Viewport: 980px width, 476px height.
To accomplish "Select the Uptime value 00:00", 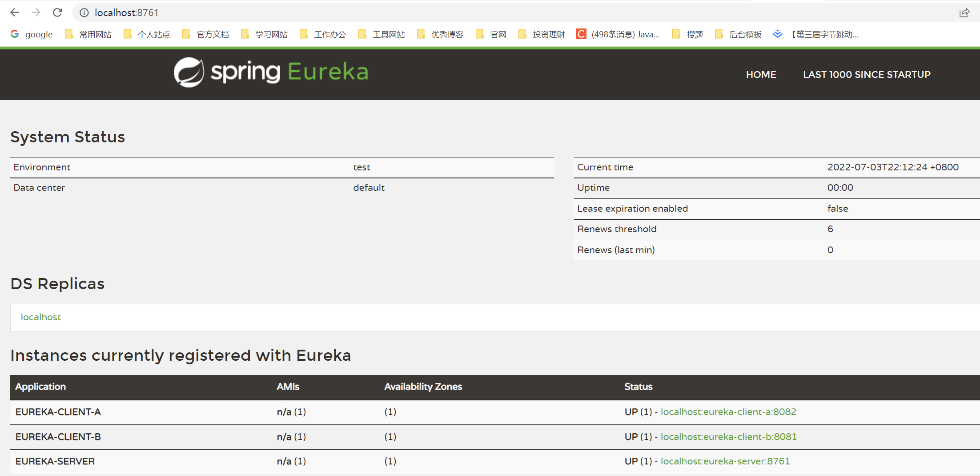I will 840,188.
